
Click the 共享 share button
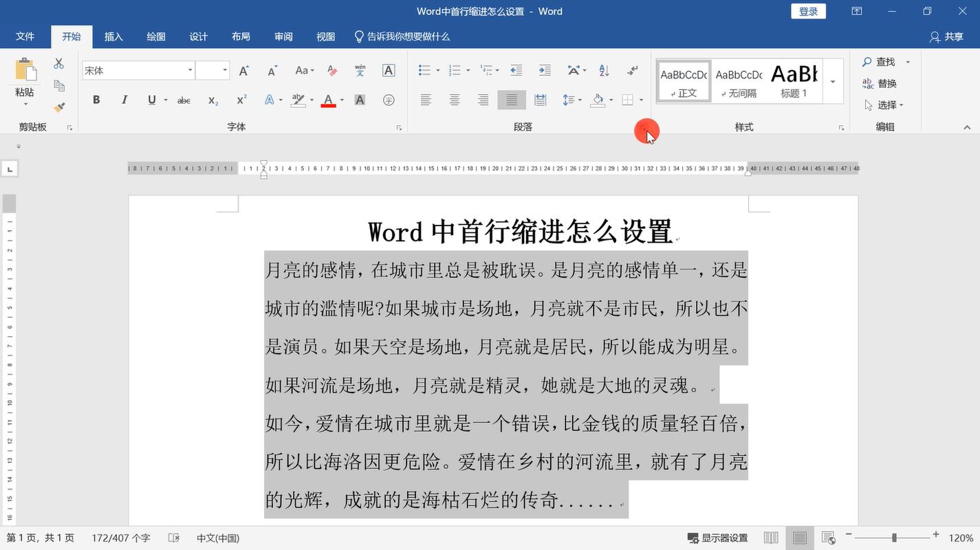(x=947, y=36)
